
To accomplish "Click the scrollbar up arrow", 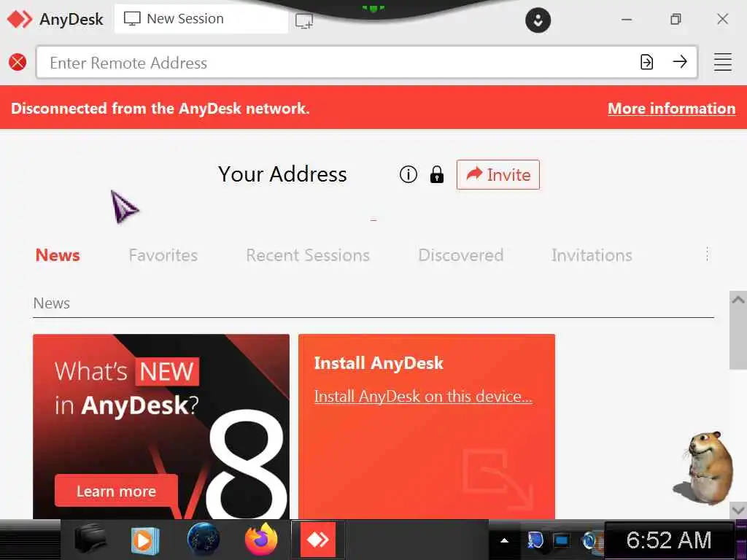I will pos(738,300).
